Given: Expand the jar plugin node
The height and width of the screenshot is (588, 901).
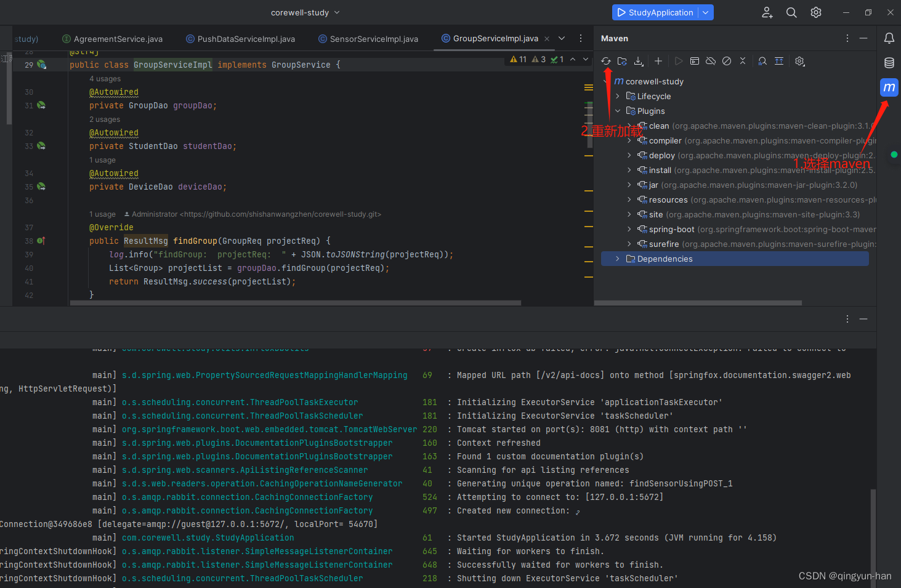Looking at the screenshot, I should (629, 185).
